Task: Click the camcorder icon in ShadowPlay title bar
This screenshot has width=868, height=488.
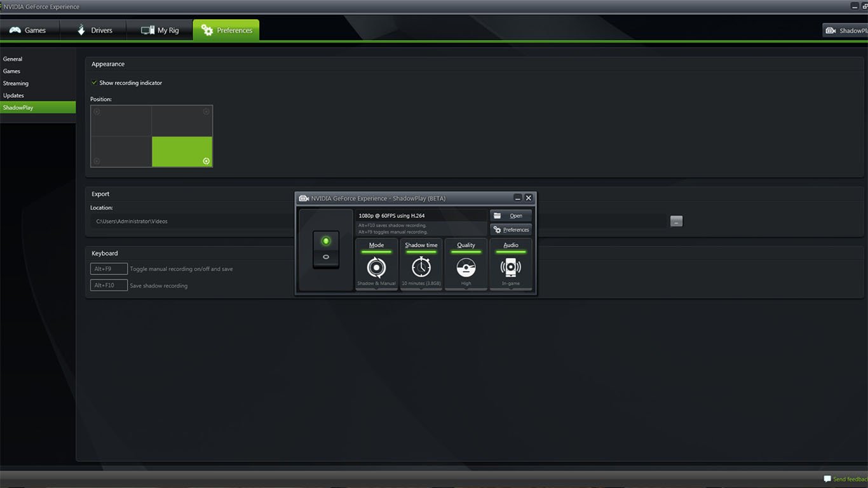Action: pos(304,198)
